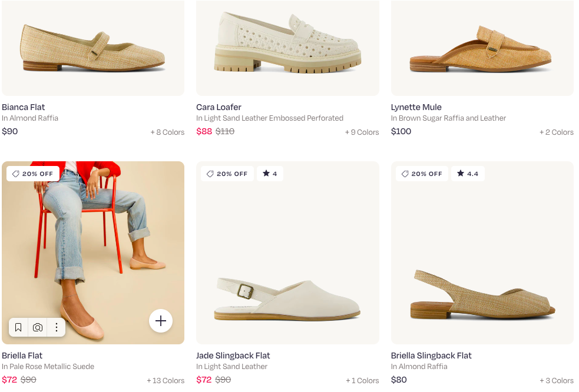Open the Cara Loafer product title link

pyautogui.click(x=219, y=107)
